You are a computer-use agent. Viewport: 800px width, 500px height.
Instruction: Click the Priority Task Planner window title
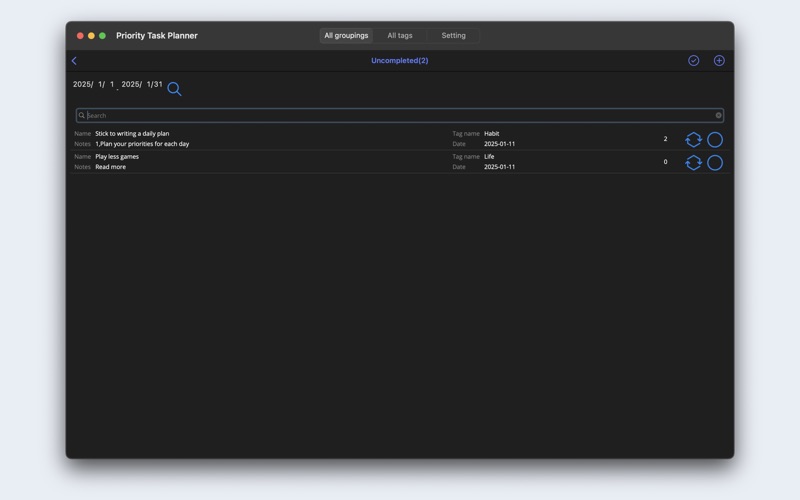click(x=157, y=36)
